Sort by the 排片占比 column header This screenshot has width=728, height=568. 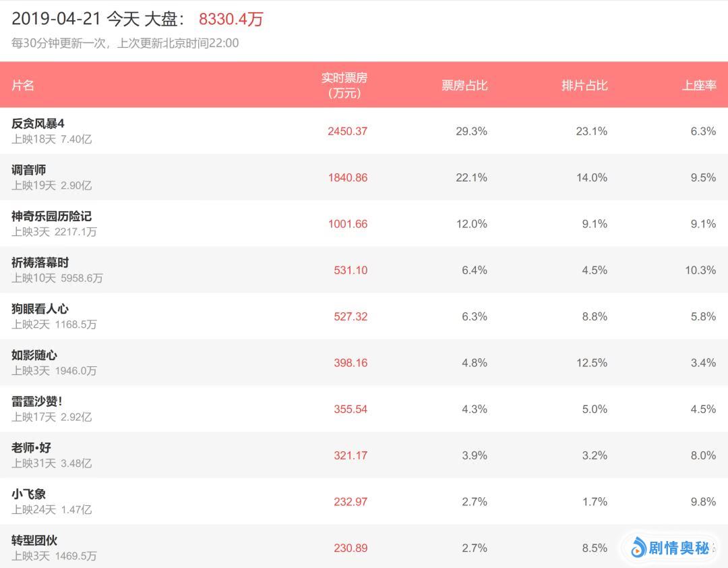click(584, 86)
